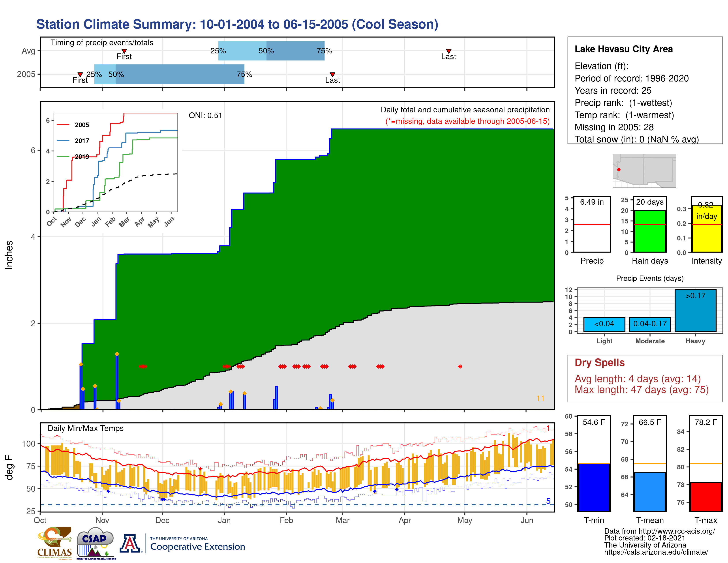Click the Precip Events (days) title

[x=650, y=278]
